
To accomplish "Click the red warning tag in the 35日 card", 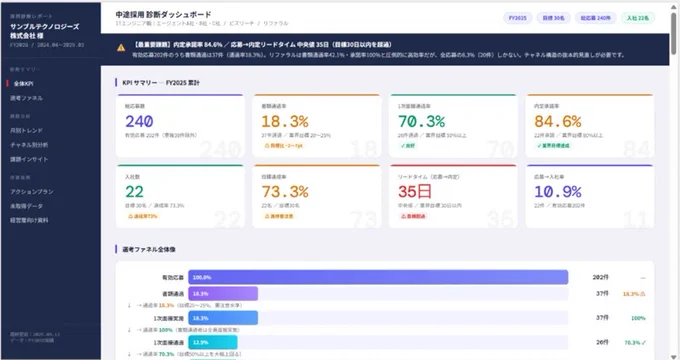I will click(x=413, y=216).
